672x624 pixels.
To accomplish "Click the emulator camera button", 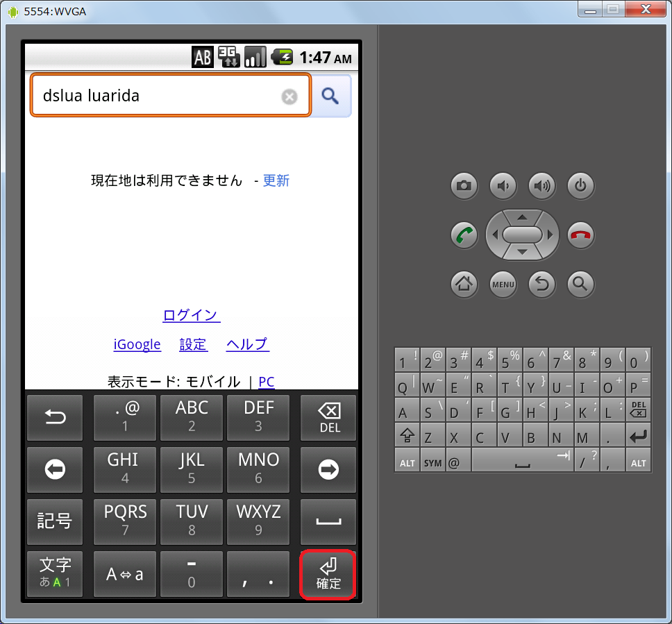I will [x=464, y=185].
